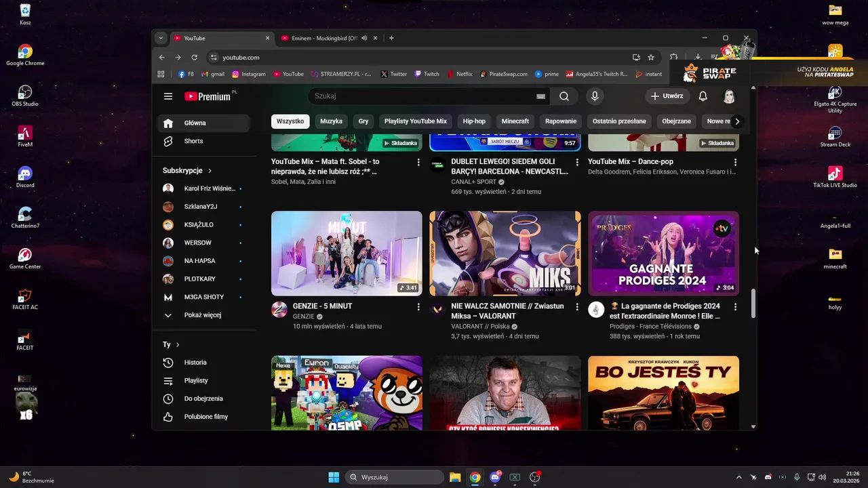The image size is (868, 488).
Task: Open options for YouTube Mix Dance-pop
Action: click(735, 163)
